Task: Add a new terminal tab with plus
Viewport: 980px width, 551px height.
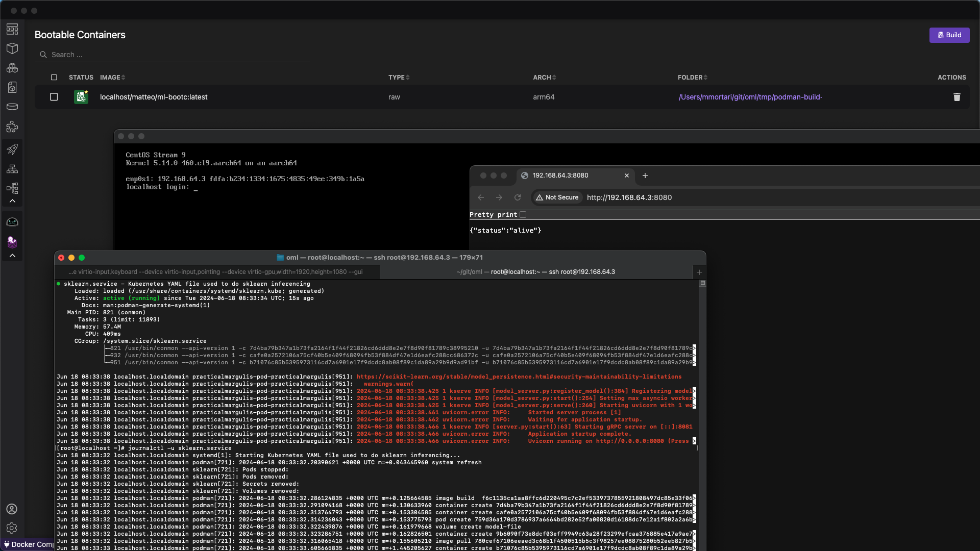Action: [699, 272]
